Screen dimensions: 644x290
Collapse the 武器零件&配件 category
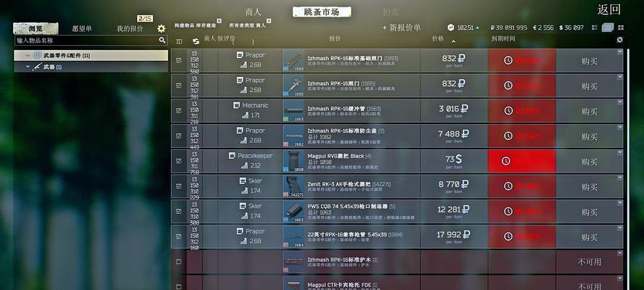tap(28, 55)
